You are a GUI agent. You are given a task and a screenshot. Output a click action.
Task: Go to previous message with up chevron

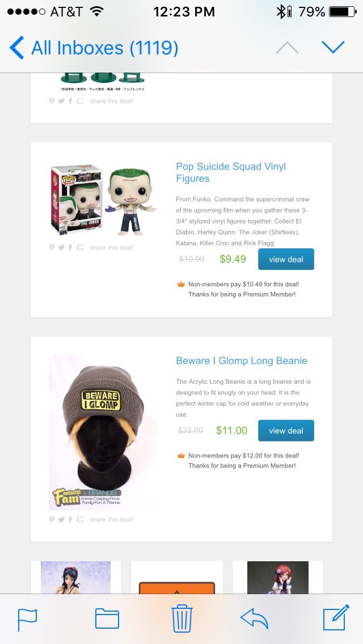[288, 47]
